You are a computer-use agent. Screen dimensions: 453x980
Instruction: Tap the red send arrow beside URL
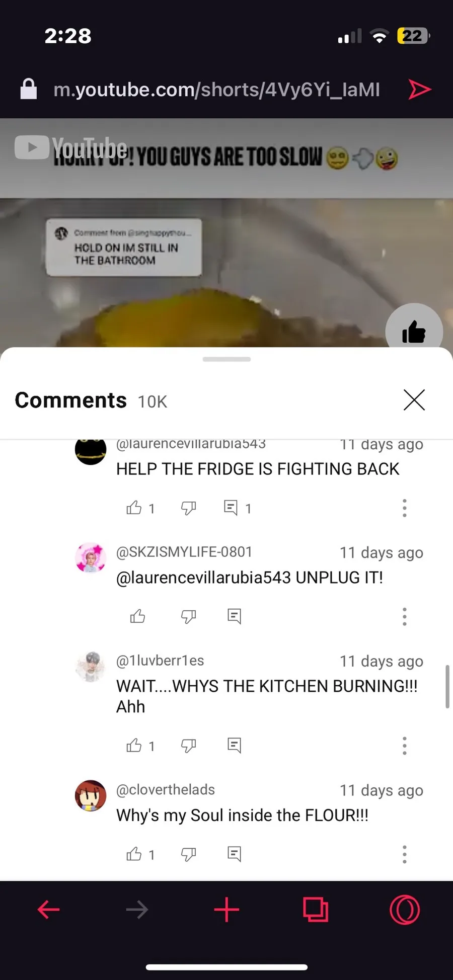[x=419, y=90]
